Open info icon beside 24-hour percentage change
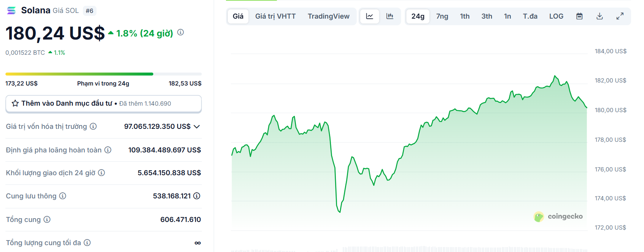 click(x=181, y=32)
